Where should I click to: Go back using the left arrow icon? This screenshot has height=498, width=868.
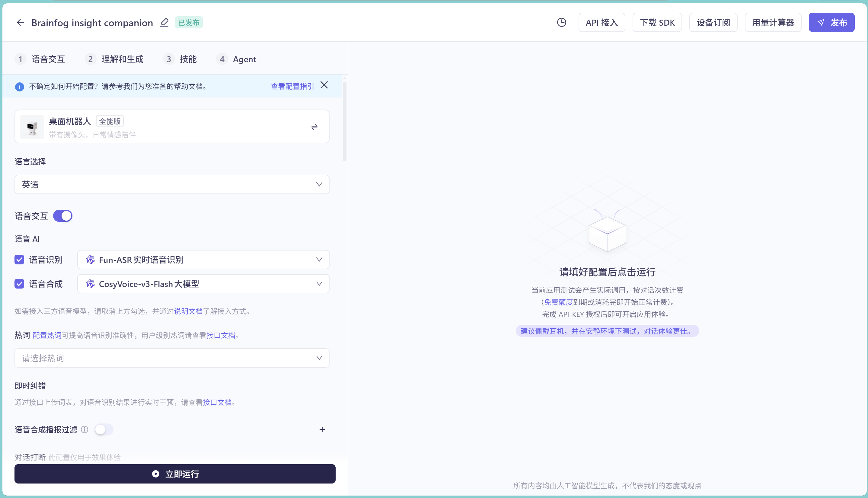coord(21,23)
